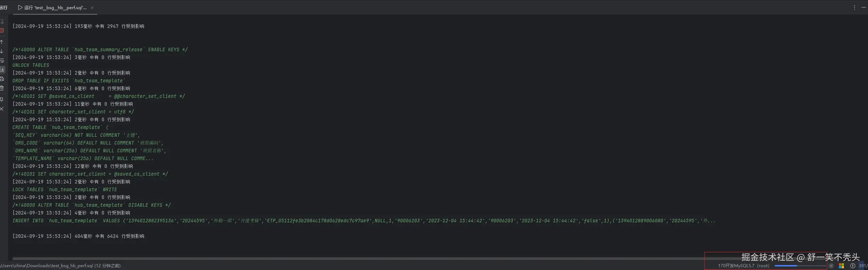Click the ORG_CODE varchar(64) column line
The height and width of the screenshot is (270, 868).
click(88, 143)
